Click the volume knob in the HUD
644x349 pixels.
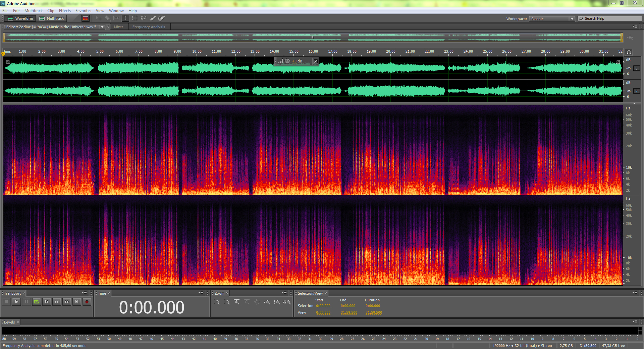coord(287,61)
